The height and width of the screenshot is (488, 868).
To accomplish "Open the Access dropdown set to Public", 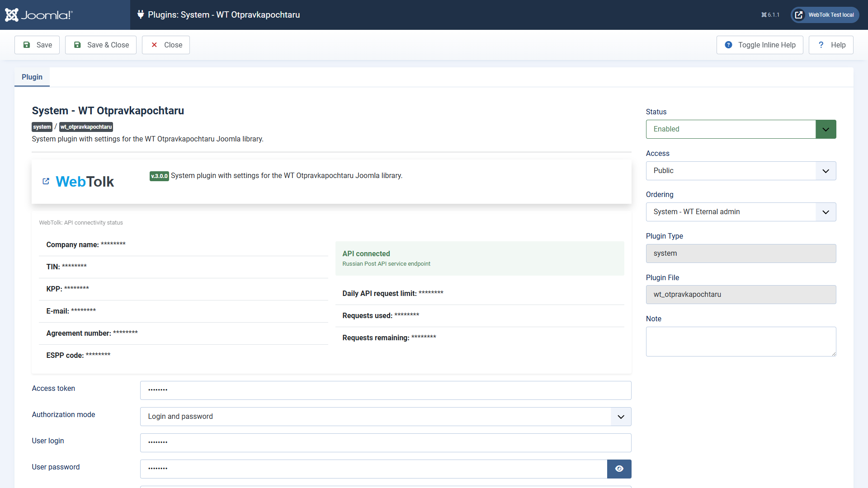I will tap(741, 171).
